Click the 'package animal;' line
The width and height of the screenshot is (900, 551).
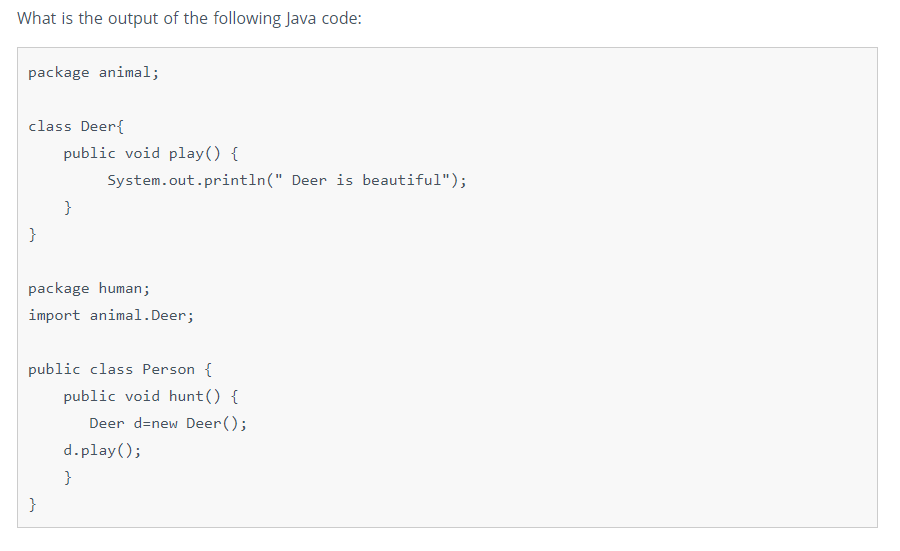pyautogui.click(x=94, y=73)
